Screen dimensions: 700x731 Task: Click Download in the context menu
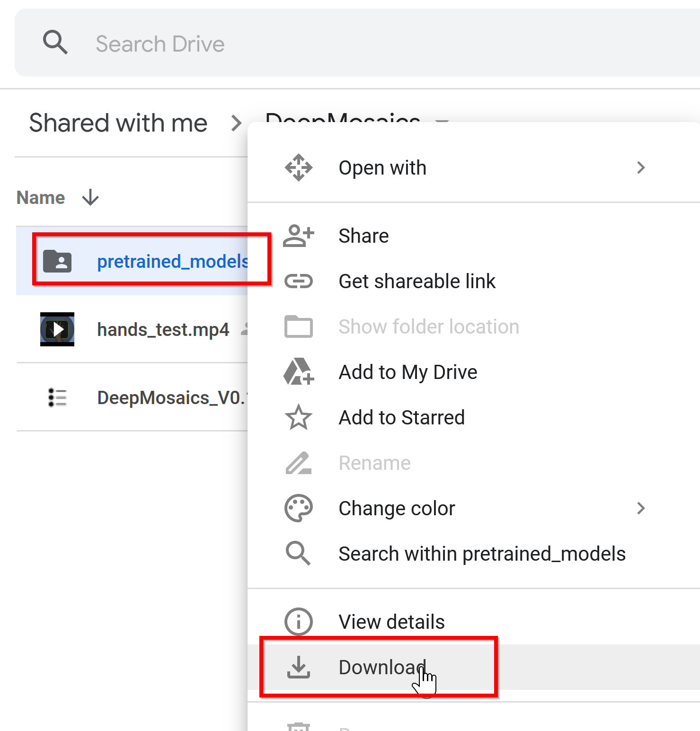[x=381, y=667]
